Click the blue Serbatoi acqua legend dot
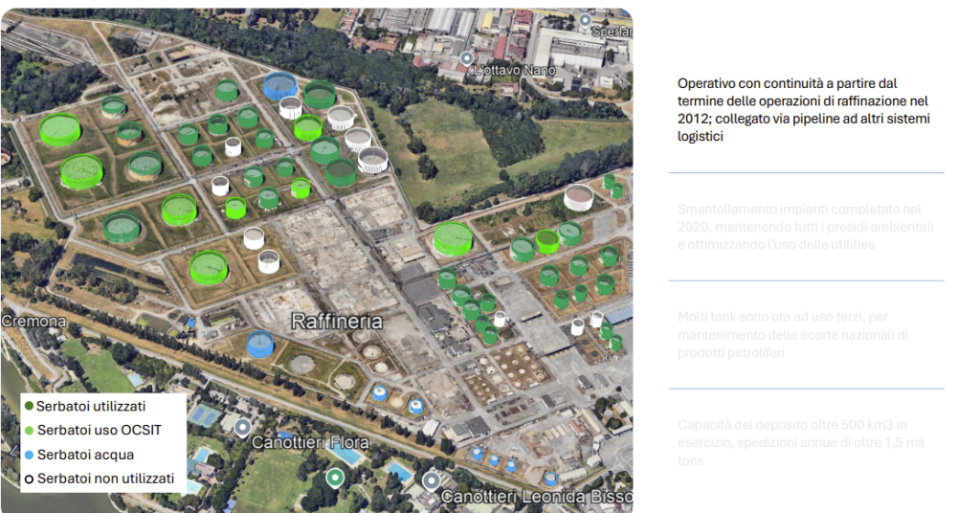This screenshot has height=513, width=980. 30,455
